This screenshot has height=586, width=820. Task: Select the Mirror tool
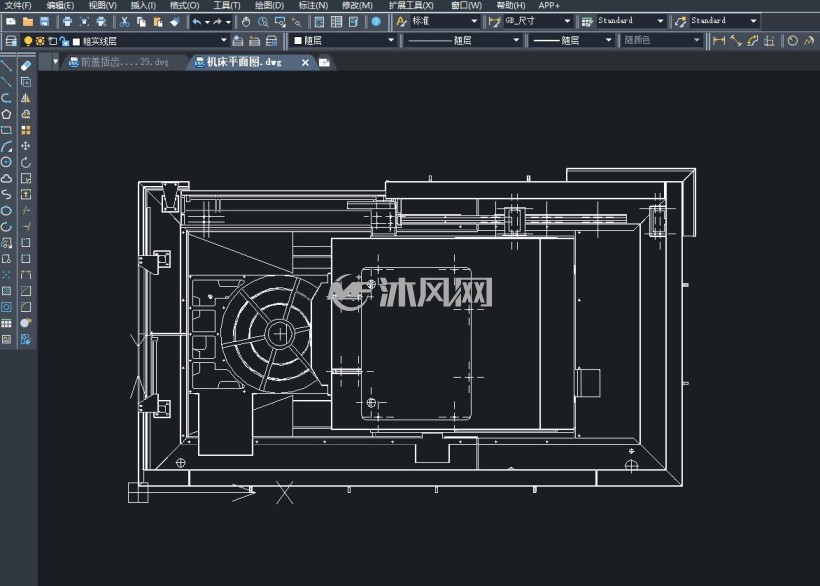pos(26,98)
